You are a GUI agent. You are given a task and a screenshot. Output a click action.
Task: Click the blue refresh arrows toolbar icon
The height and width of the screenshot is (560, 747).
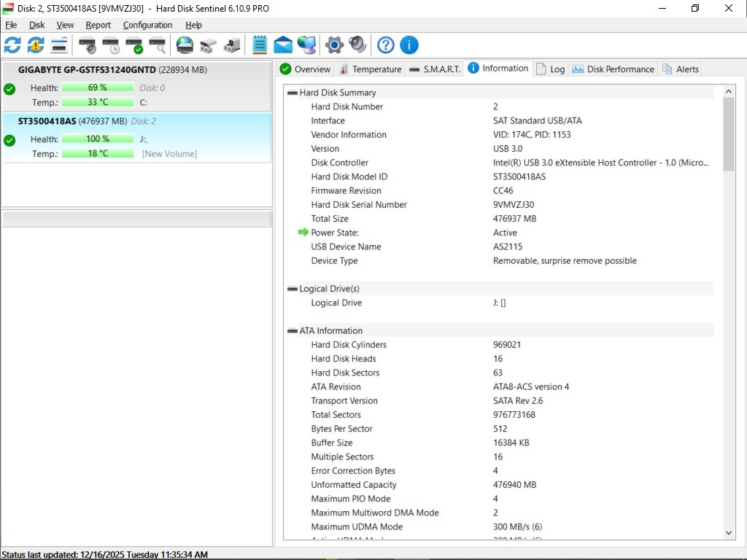click(12, 45)
